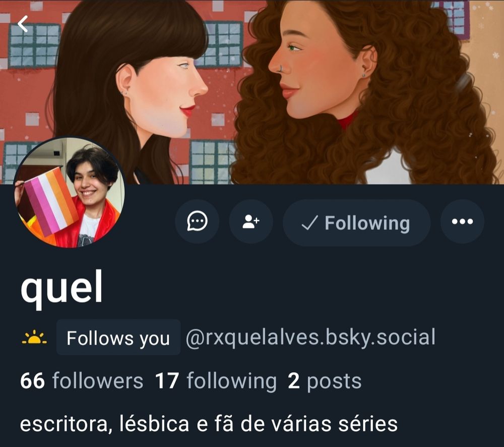Viewport: 504px width, 447px height.
Task: Toggle the Following button to unfollow
Action: (x=356, y=222)
